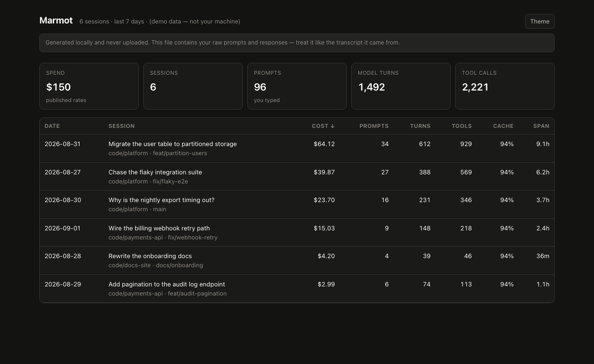Viewport: 594px width, 364px height.
Task: Click cost value $15.03
Action: click(x=324, y=228)
